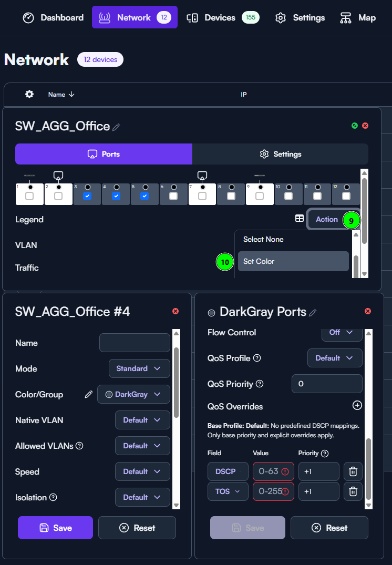Viewport: 392px width, 565px height.
Task: Select port 12 checkbox
Action: pos(346,196)
